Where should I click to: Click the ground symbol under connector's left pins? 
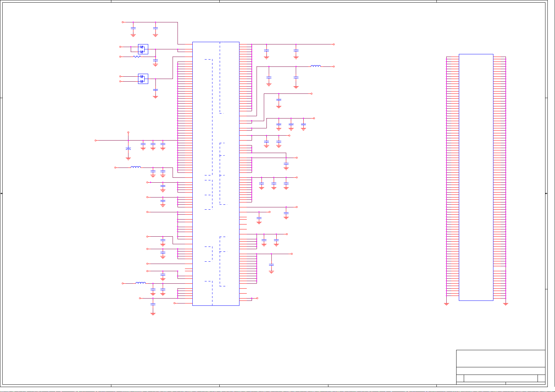point(446,304)
